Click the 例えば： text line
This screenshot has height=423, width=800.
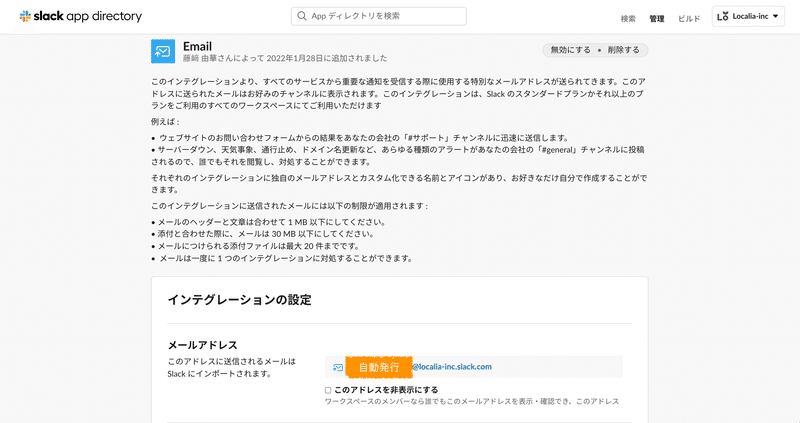[x=165, y=122]
